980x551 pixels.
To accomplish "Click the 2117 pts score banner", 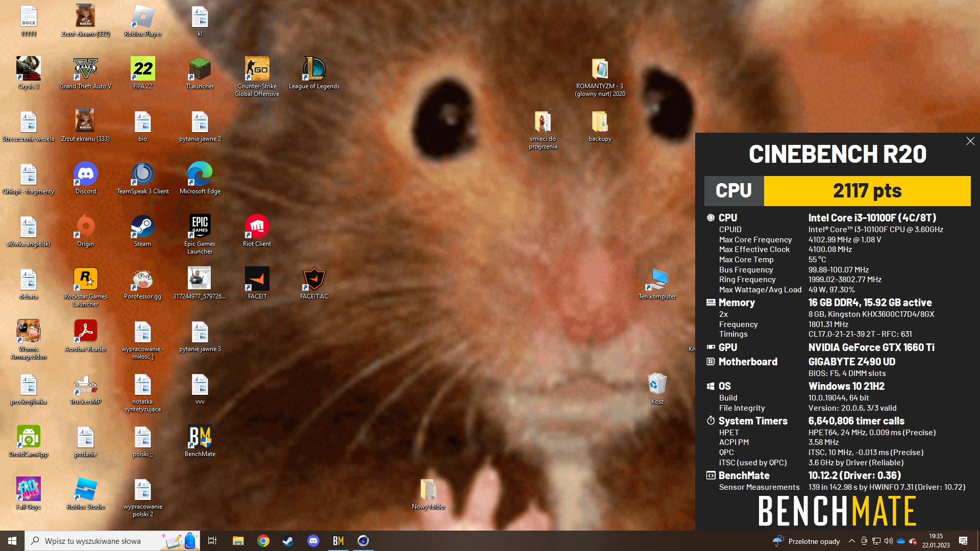I will point(867,191).
